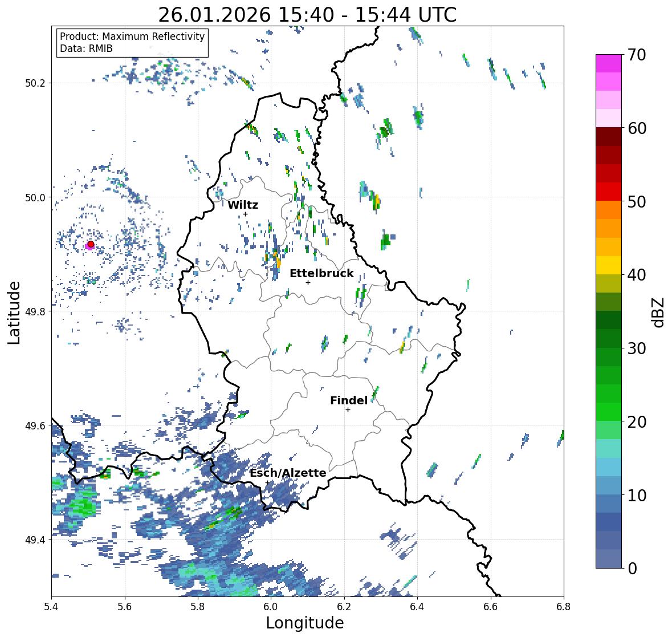Click the Ettelbruck station cross marker

point(308,282)
